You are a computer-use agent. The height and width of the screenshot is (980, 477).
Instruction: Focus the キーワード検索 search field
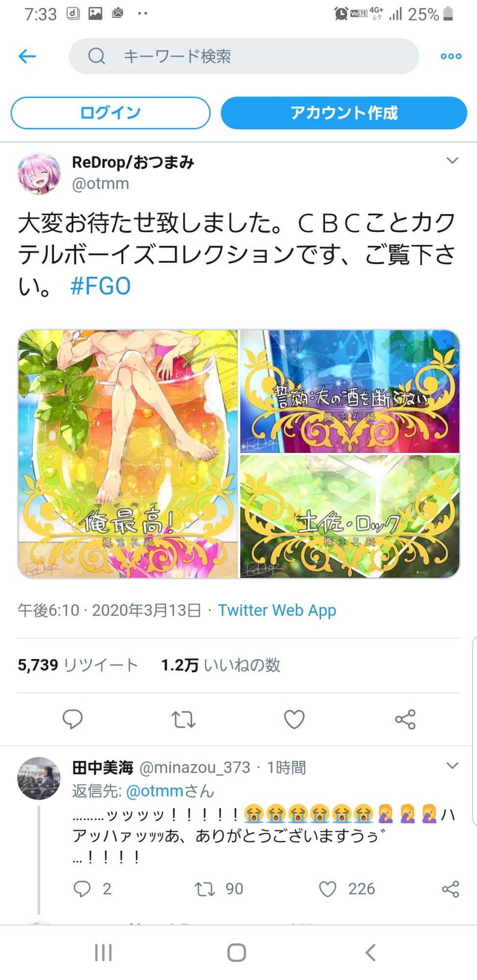[x=244, y=56]
